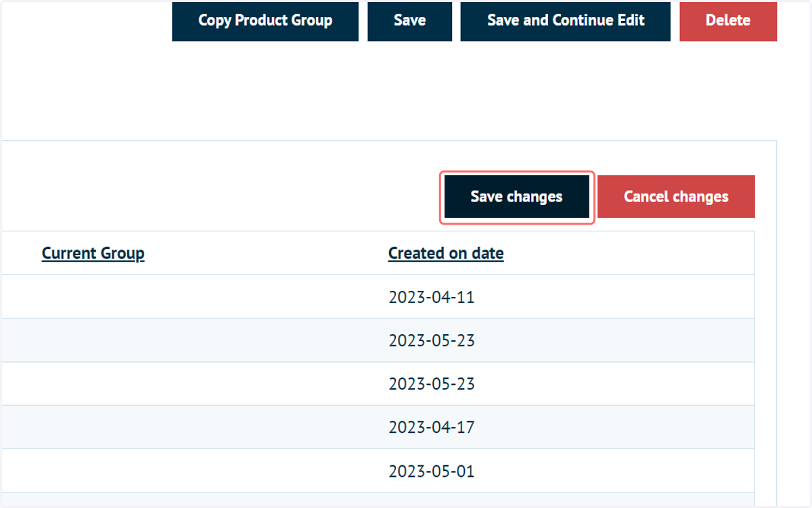Image resolution: width=812 pixels, height=508 pixels.
Task: Select the date cell 2023-05-01
Action: coord(432,471)
